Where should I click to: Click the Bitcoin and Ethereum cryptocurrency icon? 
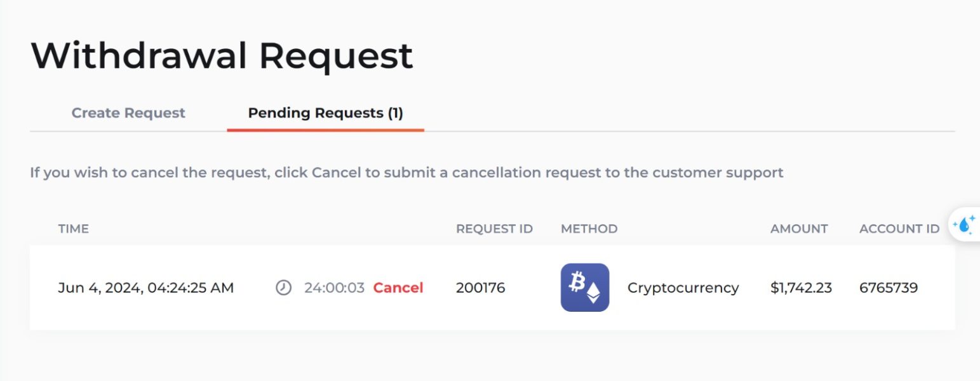585,288
